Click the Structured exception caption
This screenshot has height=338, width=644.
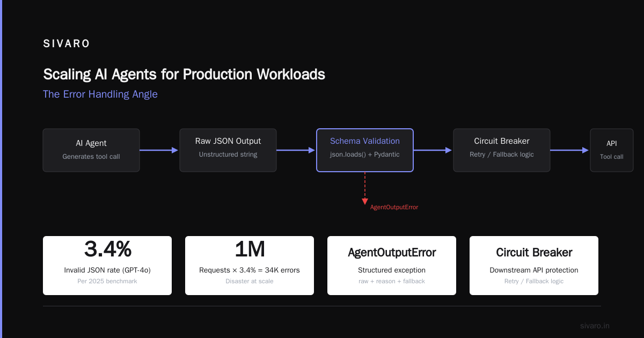(x=392, y=270)
